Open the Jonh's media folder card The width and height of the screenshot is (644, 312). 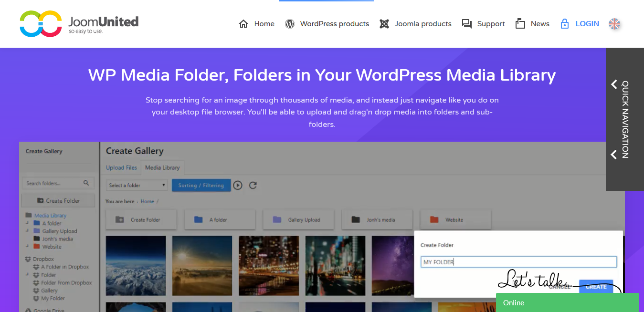point(377,220)
